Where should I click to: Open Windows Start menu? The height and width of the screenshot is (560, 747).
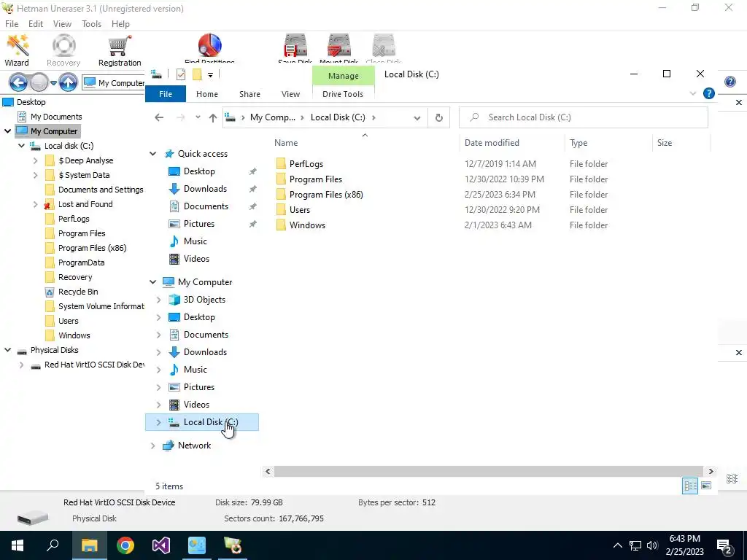click(x=18, y=545)
